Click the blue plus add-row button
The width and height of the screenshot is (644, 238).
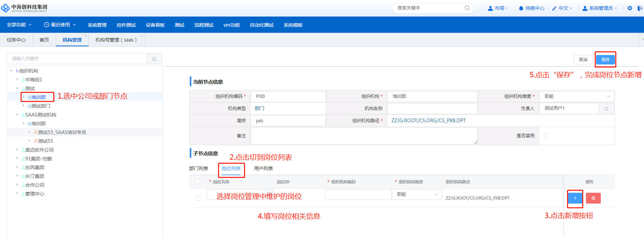575,198
